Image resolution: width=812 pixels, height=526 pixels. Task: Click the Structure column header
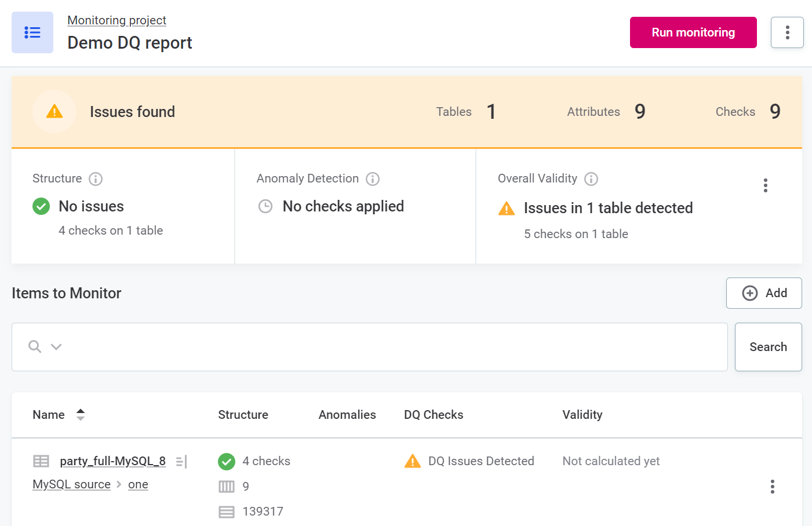[243, 415]
